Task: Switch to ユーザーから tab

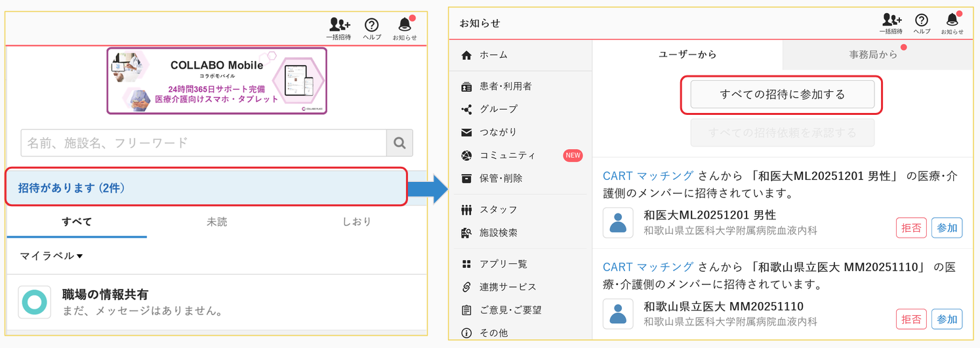Action: point(687,55)
